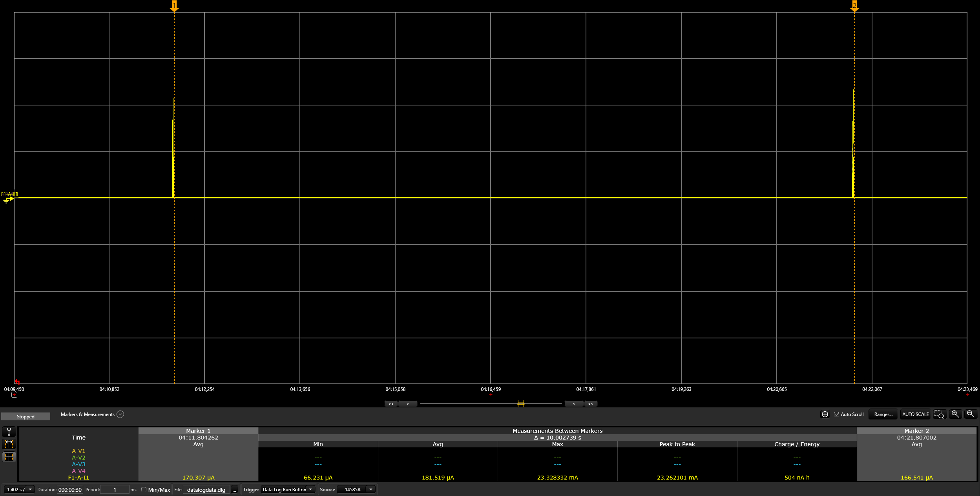The width and height of the screenshot is (980, 496).
Task: Select the A-V4 trace label
Action: [x=78, y=471]
